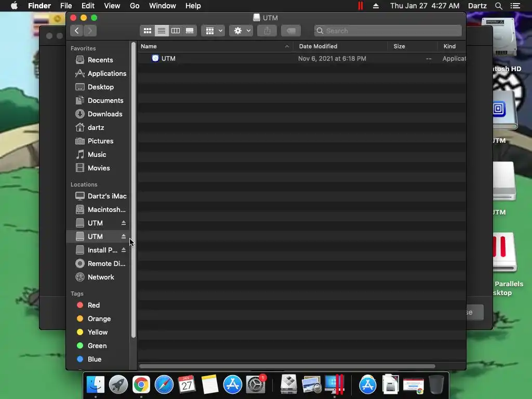The image size is (532, 399).
Task: Switch to column view in Finder toolbar
Action: pyautogui.click(x=176, y=31)
